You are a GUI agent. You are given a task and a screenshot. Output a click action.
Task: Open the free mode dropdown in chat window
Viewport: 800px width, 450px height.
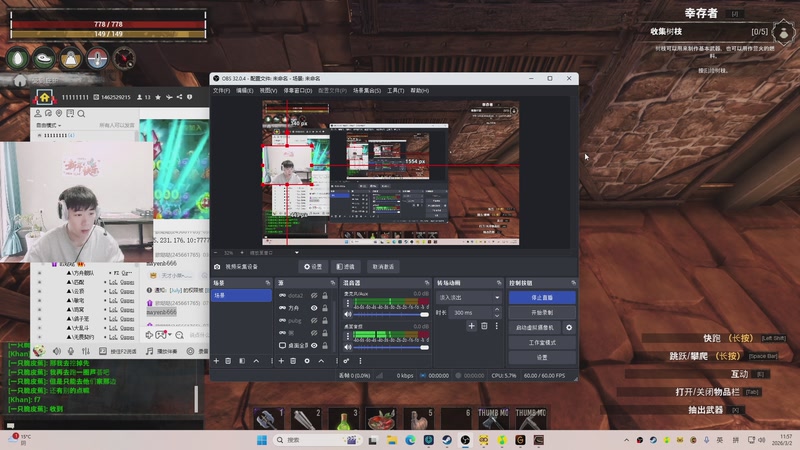click(48, 125)
